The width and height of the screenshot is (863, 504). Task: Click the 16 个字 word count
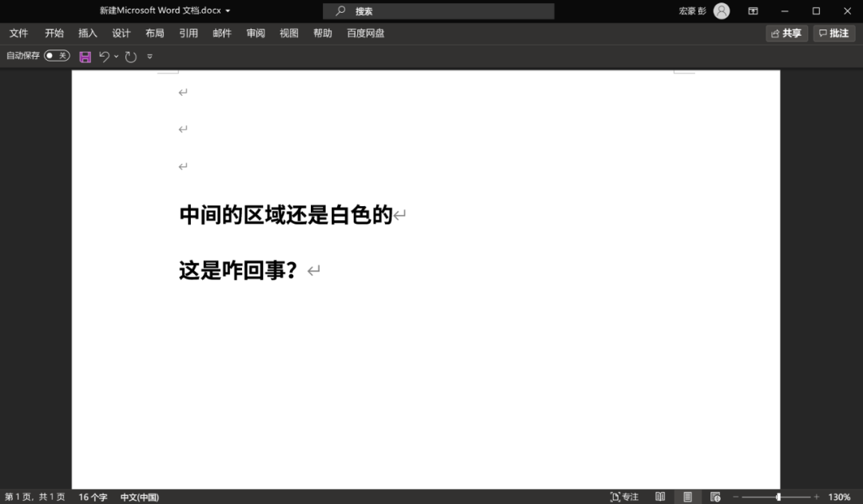coord(93,497)
